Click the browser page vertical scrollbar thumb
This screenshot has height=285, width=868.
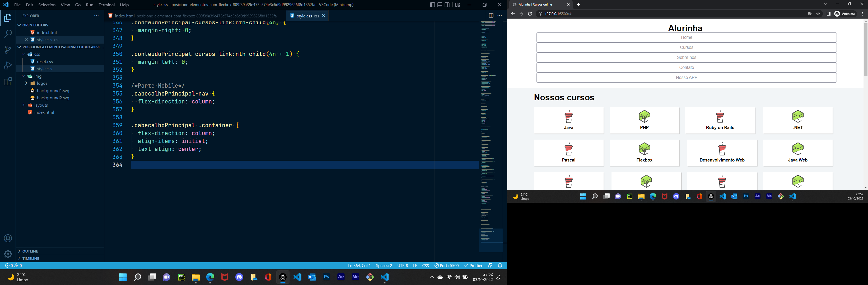click(865, 49)
